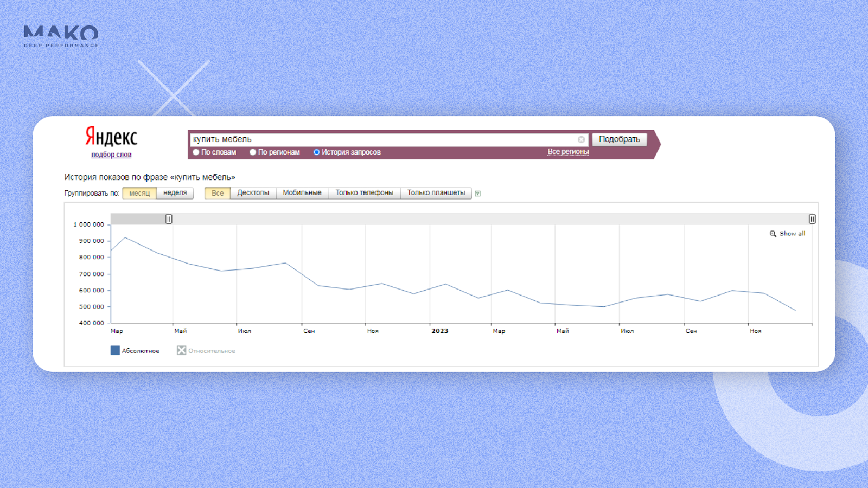Click the '700 000' y-axis label
The height and width of the screenshot is (488, 868).
coord(91,274)
